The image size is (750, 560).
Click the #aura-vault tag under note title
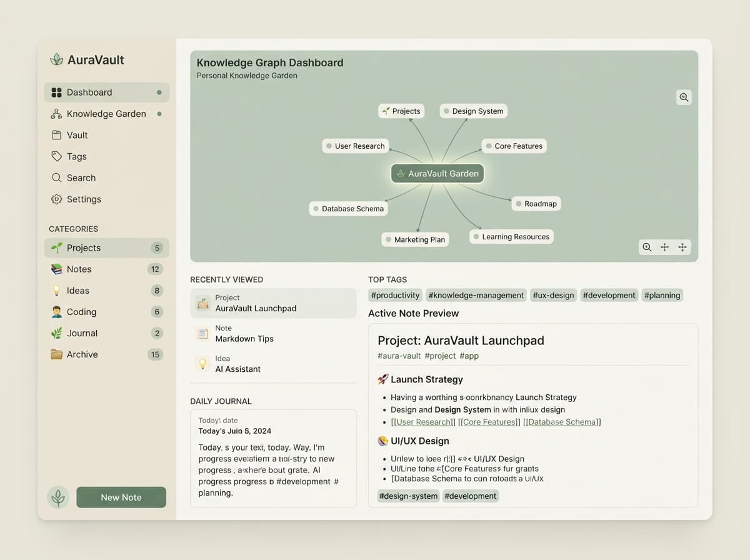[x=399, y=356]
